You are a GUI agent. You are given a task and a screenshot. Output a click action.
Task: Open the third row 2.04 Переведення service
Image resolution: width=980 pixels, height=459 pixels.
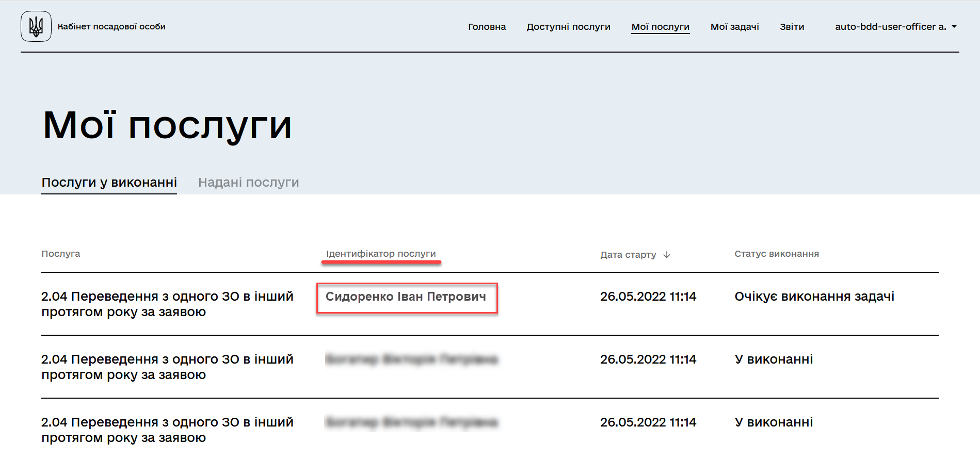[167, 430]
